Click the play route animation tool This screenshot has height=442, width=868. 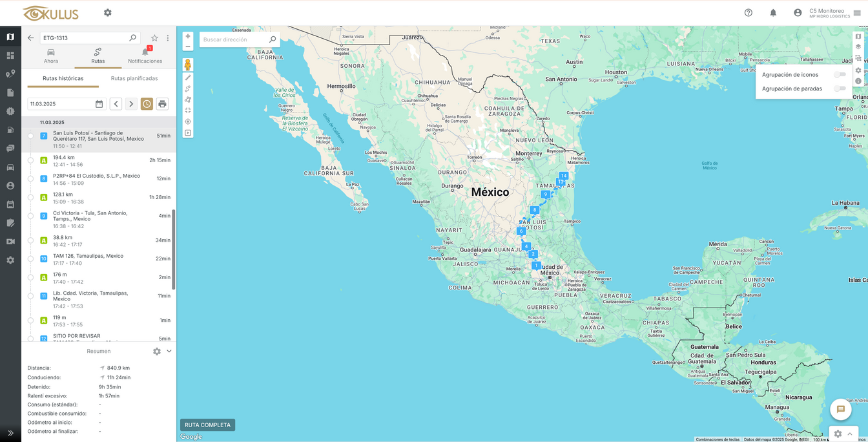[x=188, y=132]
